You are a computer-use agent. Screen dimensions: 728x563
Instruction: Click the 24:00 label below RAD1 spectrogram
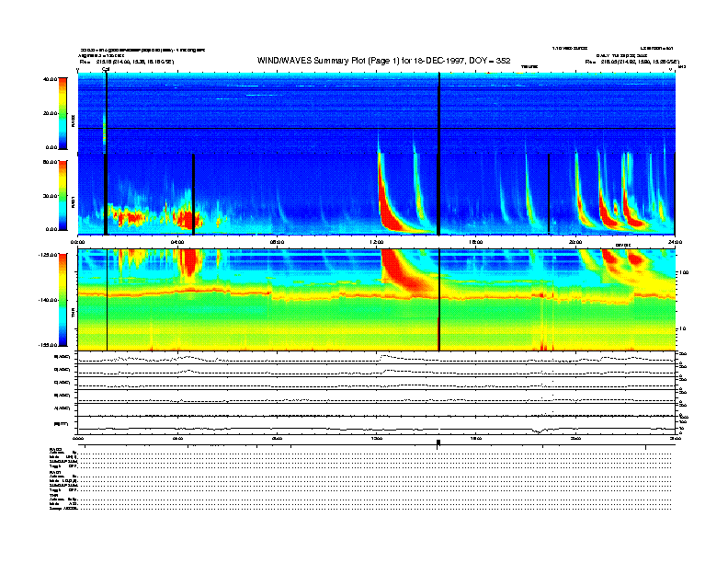pyautogui.click(x=675, y=242)
